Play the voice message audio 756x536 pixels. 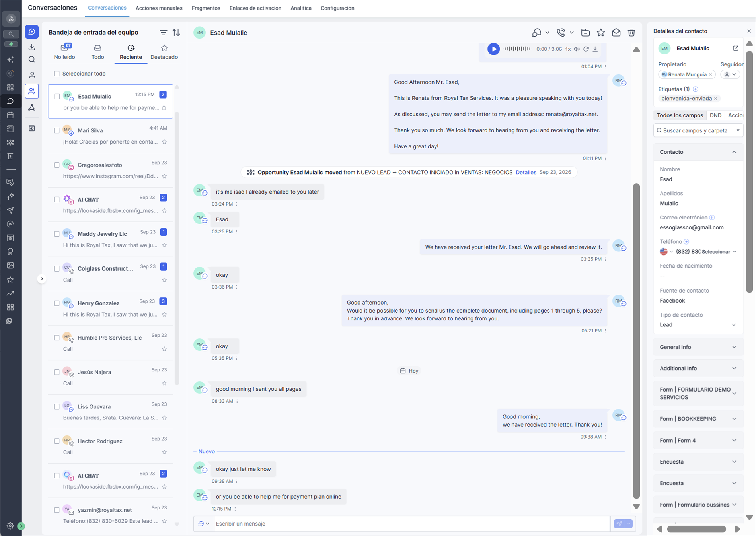coord(493,49)
